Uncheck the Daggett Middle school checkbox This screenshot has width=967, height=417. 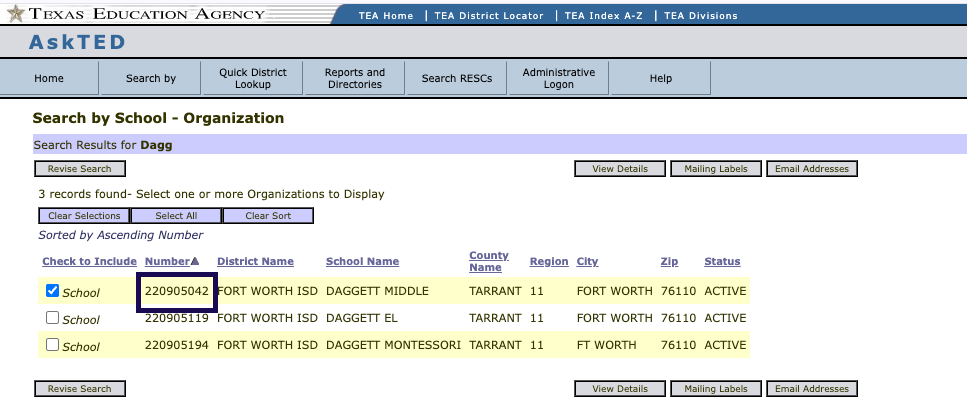point(52,291)
